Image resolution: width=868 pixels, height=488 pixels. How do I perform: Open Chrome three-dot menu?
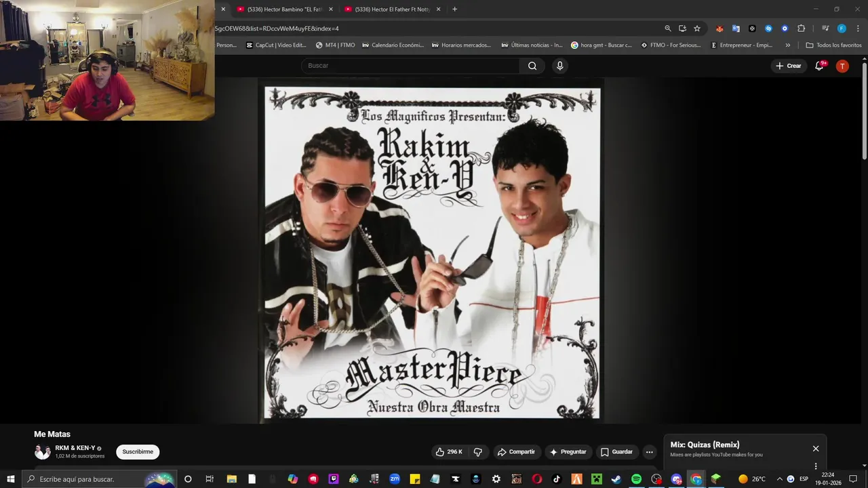(x=857, y=28)
